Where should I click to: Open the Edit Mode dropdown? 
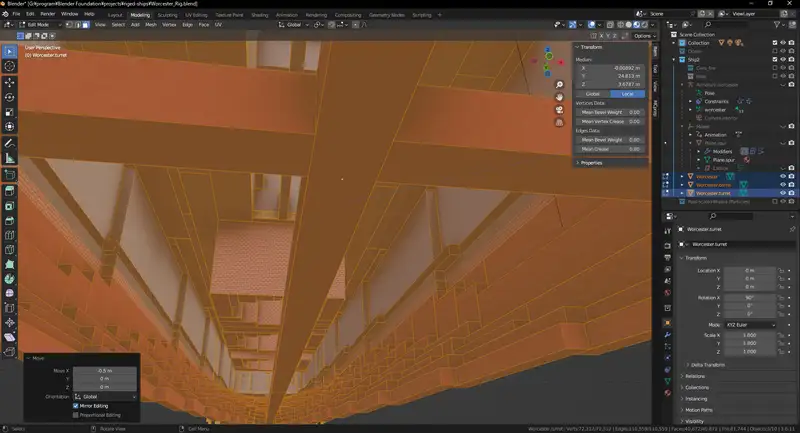tap(40, 24)
